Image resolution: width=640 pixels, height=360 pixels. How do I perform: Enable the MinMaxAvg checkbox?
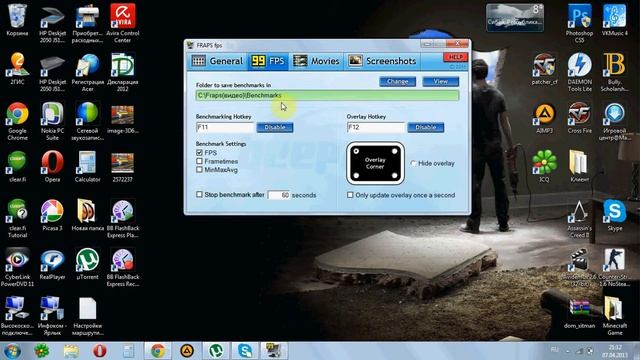pyautogui.click(x=199, y=170)
